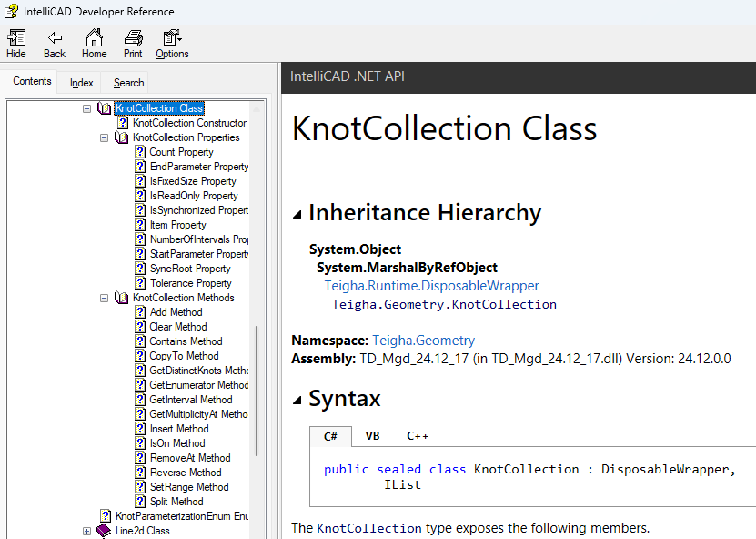Click the StartParameter Property topic icon
Image resolution: width=756 pixels, height=539 pixels.
[140, 254]
